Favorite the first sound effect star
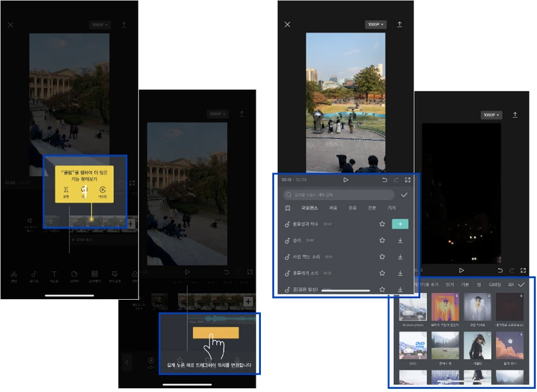Screen dimensions: 537x392 click(382, 224)
